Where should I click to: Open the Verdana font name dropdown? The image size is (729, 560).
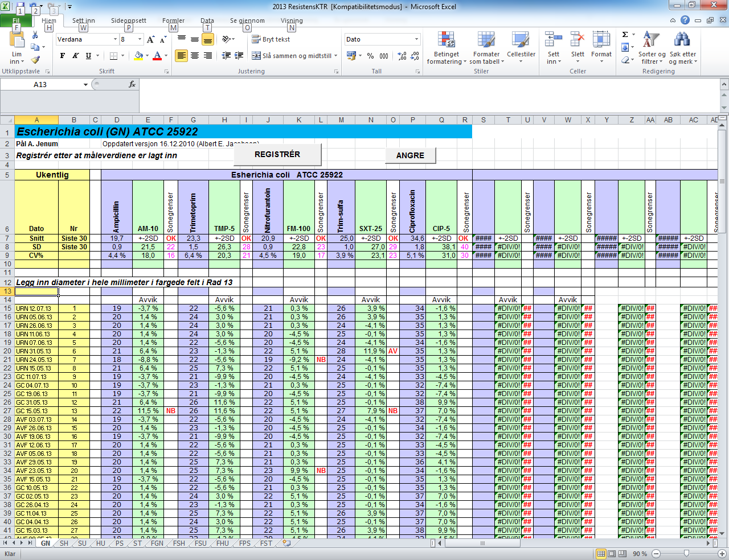115,39
